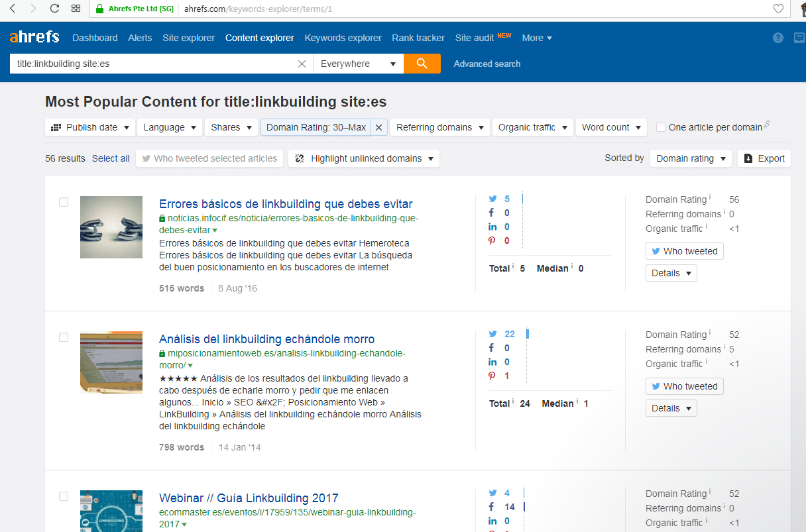Open Rank tracker
Image resolution: width=806 pixels, height=532 pixels.
click(x=418, y=38)
